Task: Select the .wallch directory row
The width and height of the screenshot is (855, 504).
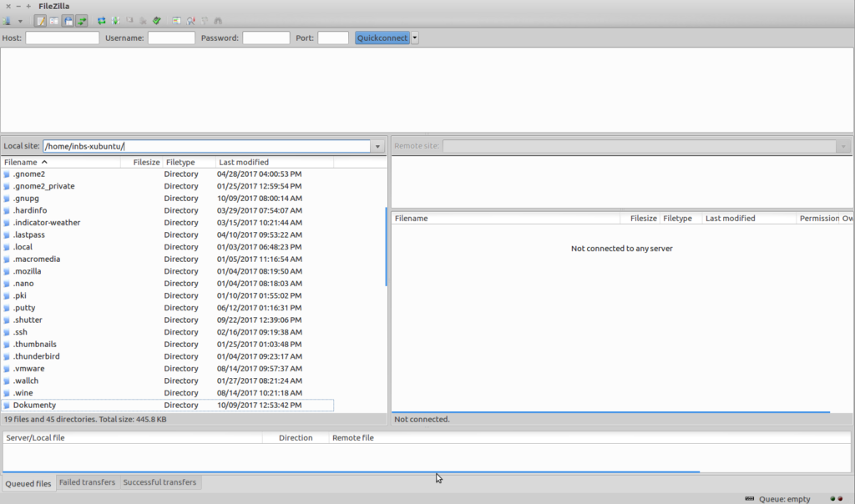Action: 167,381
